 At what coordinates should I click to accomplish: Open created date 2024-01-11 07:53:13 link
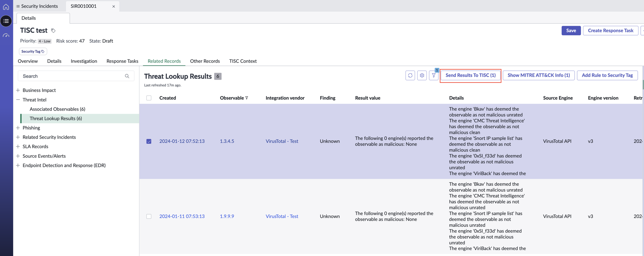pyautogui.click(x=182, y=216)
